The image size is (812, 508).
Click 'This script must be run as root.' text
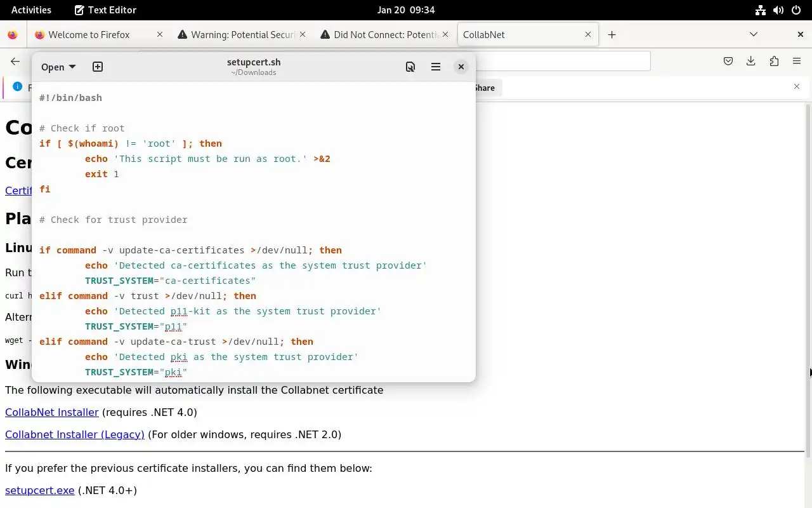click(x=211, y=159)
